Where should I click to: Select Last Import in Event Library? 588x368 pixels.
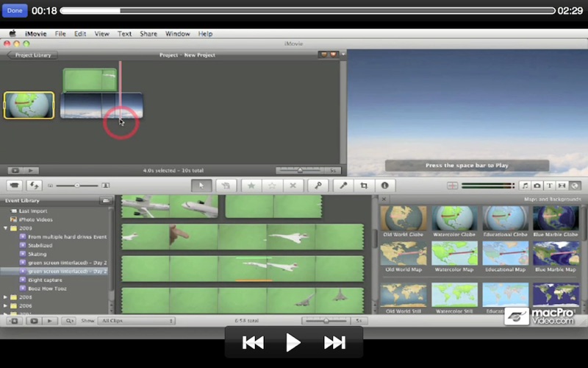(x=33, y=211)
